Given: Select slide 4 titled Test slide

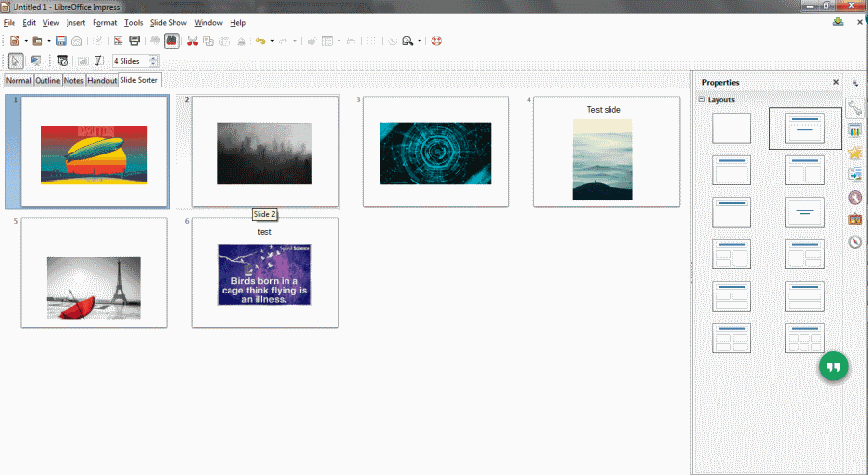Looking at the screenshot, I should [607, 152].
